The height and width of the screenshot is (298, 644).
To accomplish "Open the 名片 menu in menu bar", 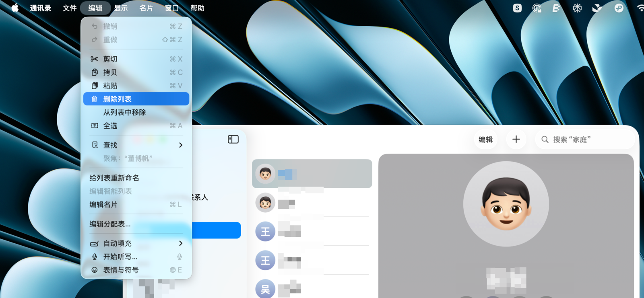I will click(x=146, y=8).
